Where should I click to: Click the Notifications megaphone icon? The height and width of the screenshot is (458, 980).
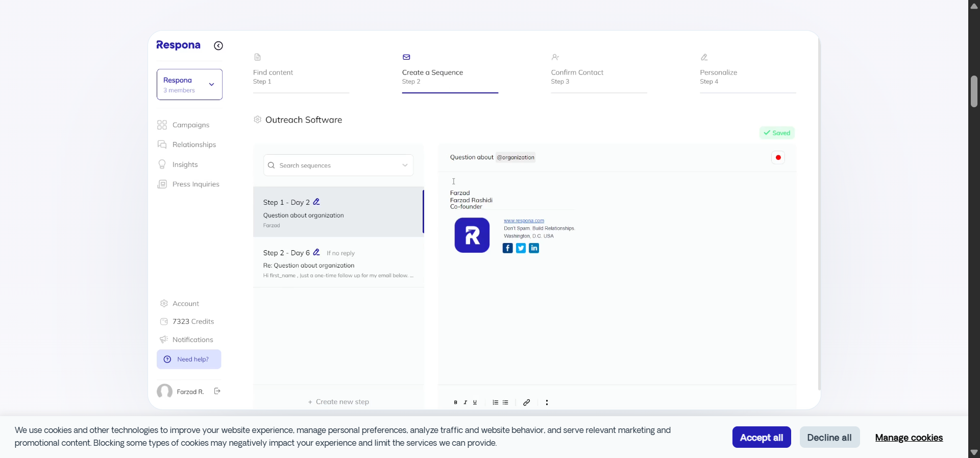tap(164, 340)
